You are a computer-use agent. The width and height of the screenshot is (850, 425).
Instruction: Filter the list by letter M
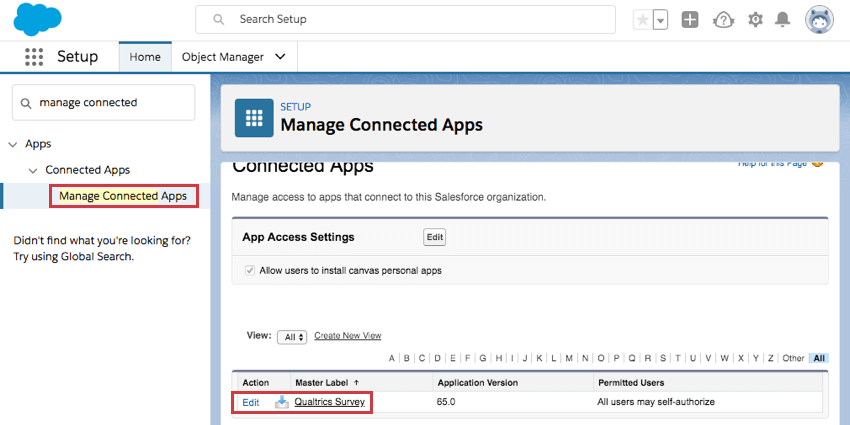click(569, 358)
